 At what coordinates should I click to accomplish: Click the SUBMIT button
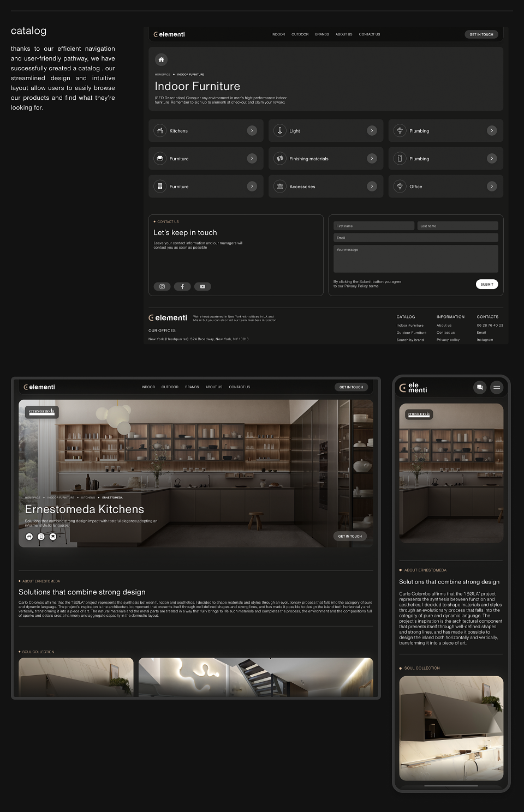coord(487,284)
